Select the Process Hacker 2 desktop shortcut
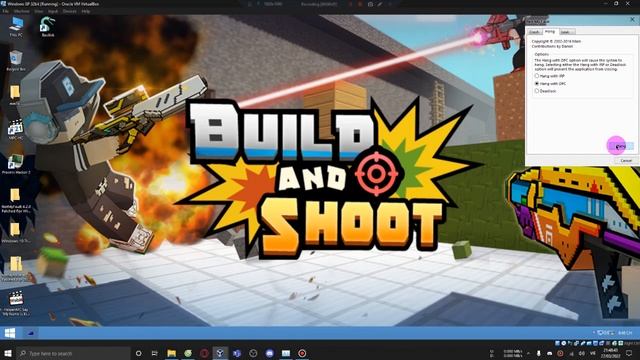The width and height of the screenshot is (640, 360). [x=16, y=164]
